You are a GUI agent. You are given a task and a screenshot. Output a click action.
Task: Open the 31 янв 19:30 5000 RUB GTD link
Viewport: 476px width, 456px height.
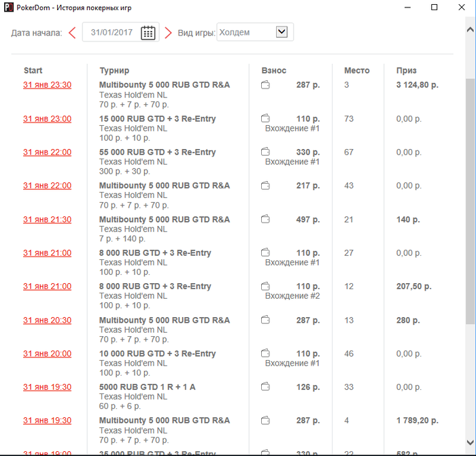tap(48, 387)
